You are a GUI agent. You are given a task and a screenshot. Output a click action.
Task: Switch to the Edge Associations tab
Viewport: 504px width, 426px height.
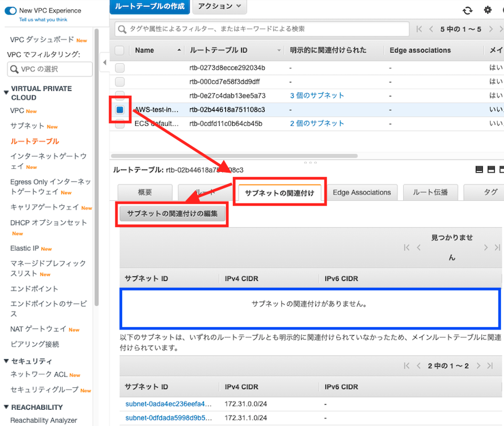[362, 193]
